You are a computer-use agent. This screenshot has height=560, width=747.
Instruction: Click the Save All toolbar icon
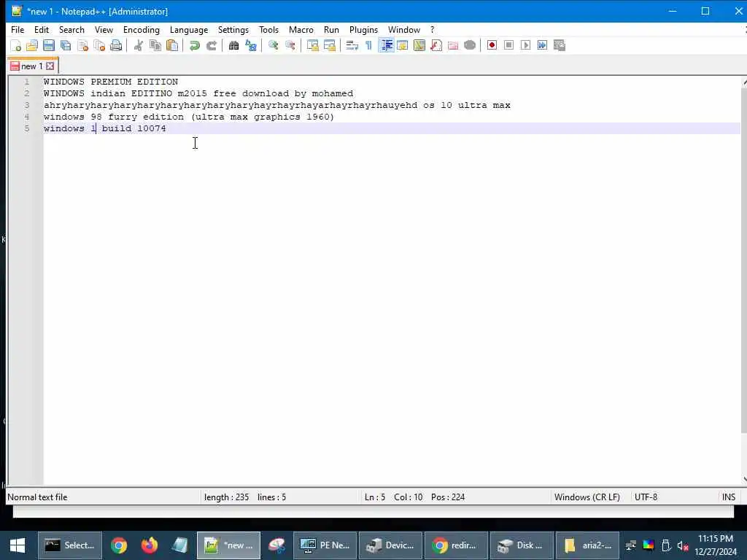pos(66,45)
